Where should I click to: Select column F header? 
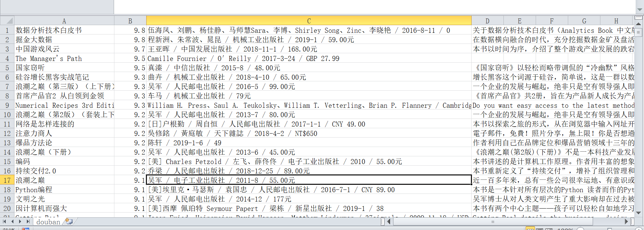[x=552, y=21]
